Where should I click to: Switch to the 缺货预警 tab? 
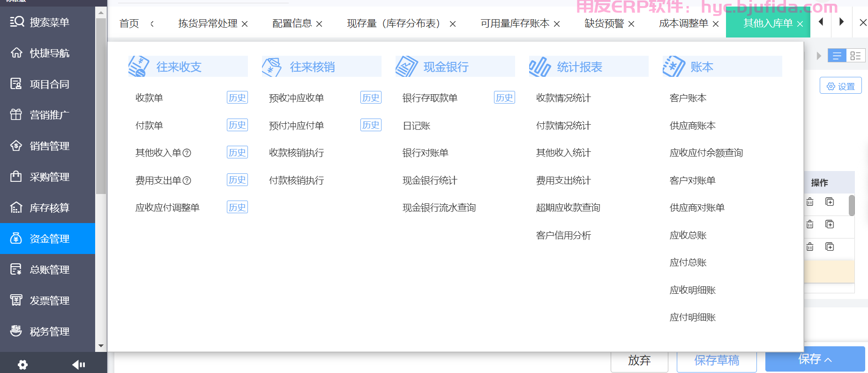(604, 23)
